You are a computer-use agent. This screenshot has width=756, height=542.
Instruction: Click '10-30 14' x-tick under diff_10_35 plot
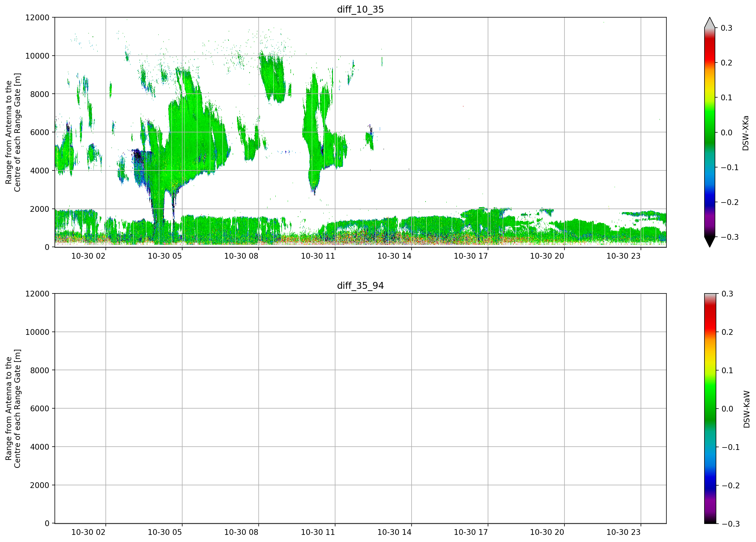[394, 256]
